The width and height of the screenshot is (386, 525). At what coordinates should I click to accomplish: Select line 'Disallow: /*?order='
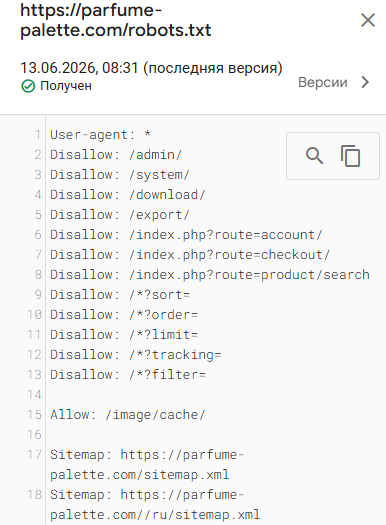click(x=124, y=315)
